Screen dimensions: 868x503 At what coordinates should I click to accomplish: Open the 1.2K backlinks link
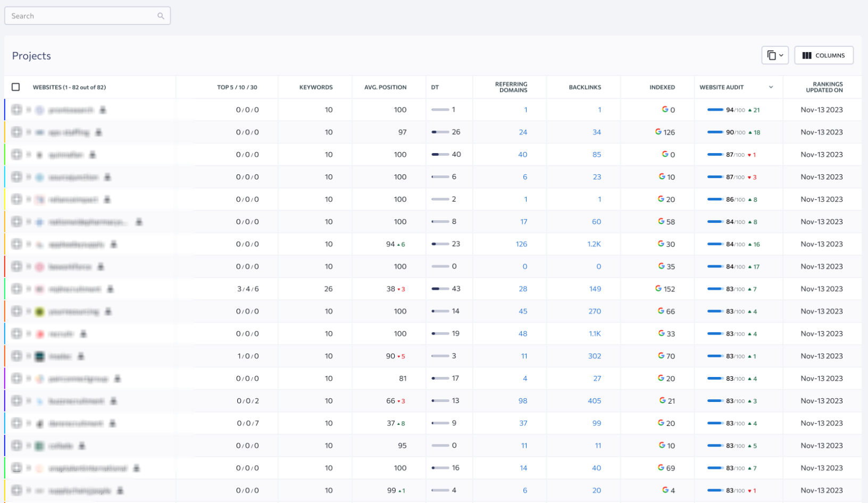[x=594, y=244]
